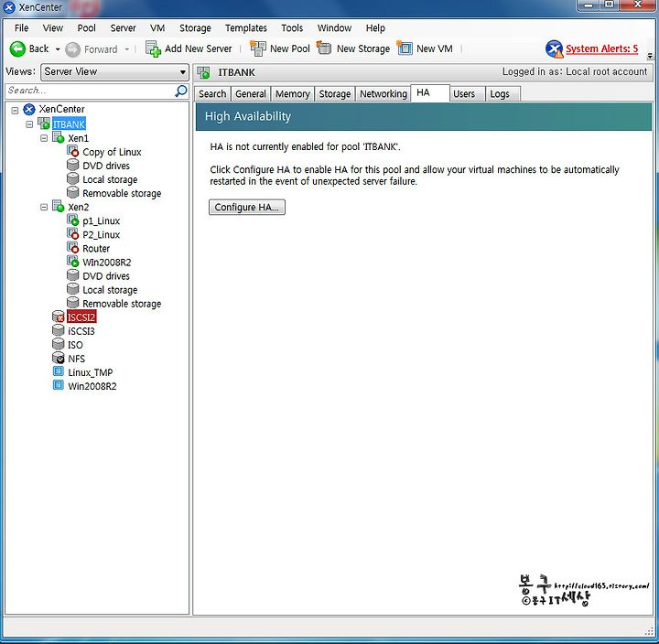Click the Add New Server label
This screenshot has width=659, height=644.
pyautogui.click(x=198, y=48)
